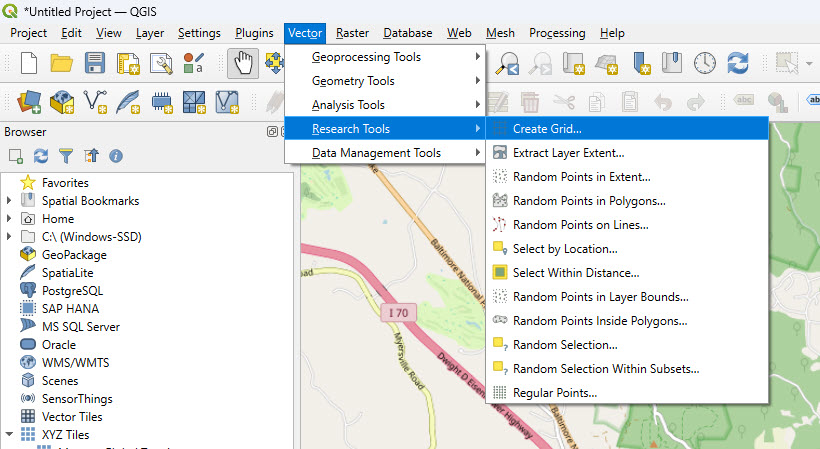The height and width of the screenshot is (449, 820).
Task: Click Browser filter funnel icon
Action: point(66,156)
